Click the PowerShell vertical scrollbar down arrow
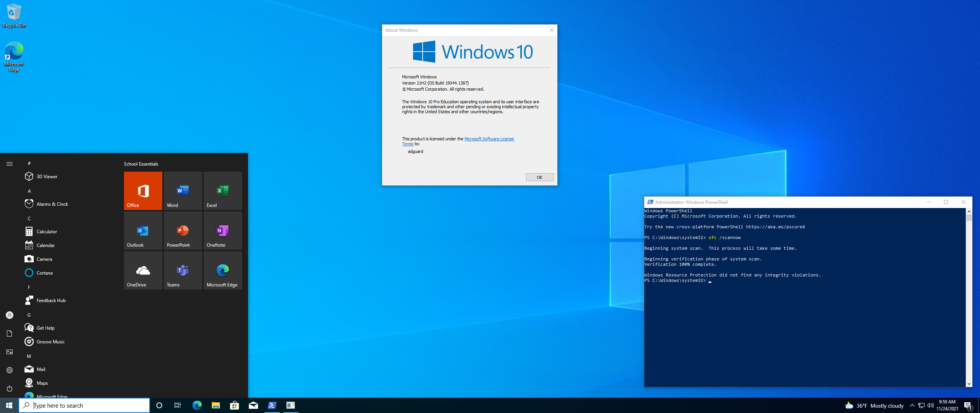Viewport: 980px width, 413px height. click(x=969, y=384)
